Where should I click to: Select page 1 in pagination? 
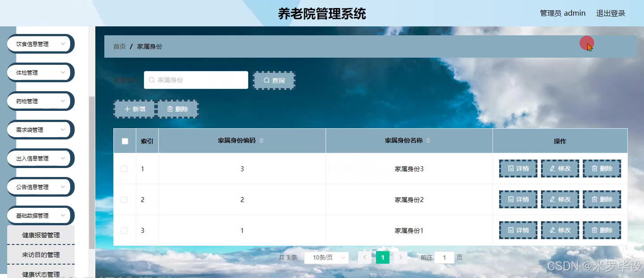[383, 257]
